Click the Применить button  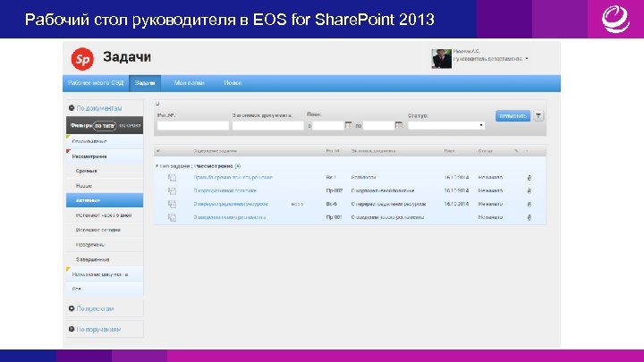[513, 116]
